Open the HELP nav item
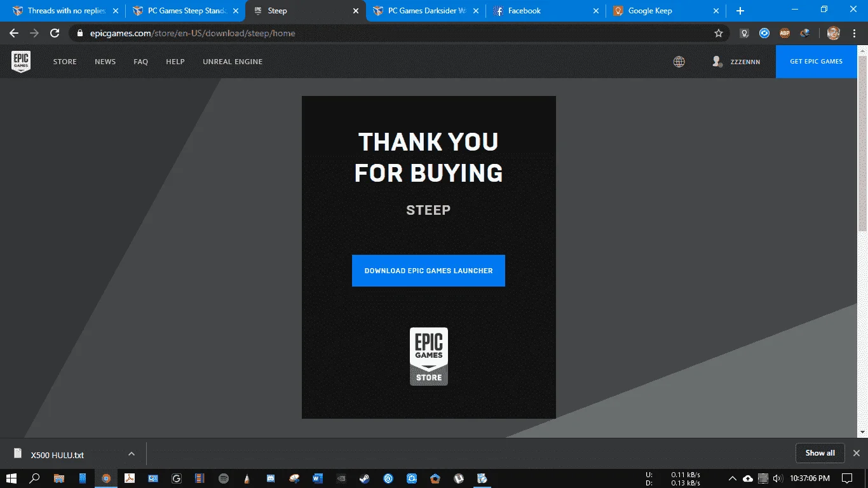The image size is (868, 488). (175, 62)
